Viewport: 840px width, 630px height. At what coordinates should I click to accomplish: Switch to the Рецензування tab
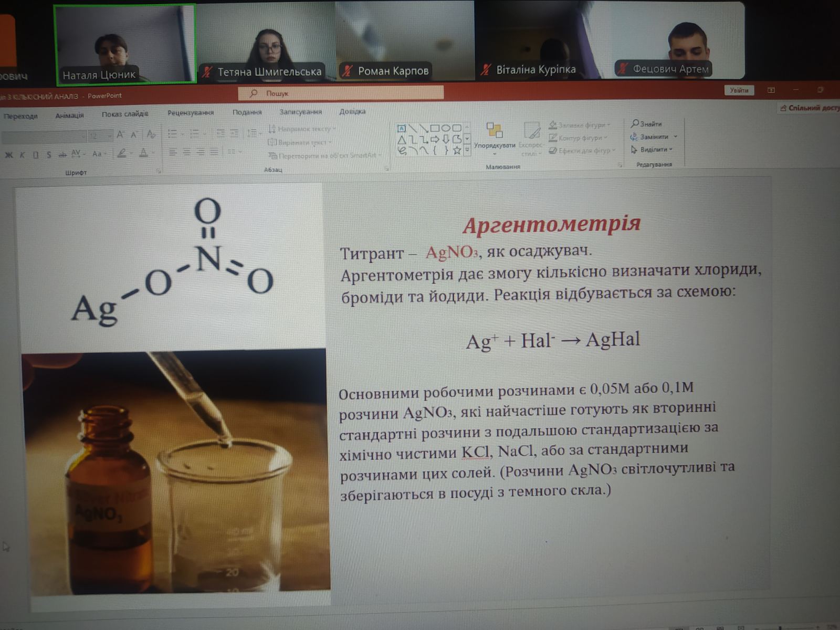[191, 113]
